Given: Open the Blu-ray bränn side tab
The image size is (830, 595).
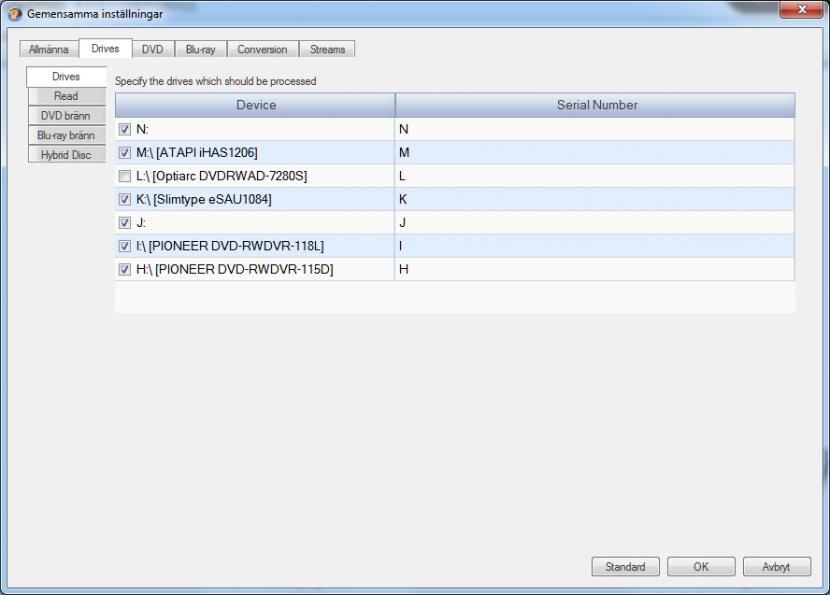Looking at the screenshot, I should pos(66,135).
